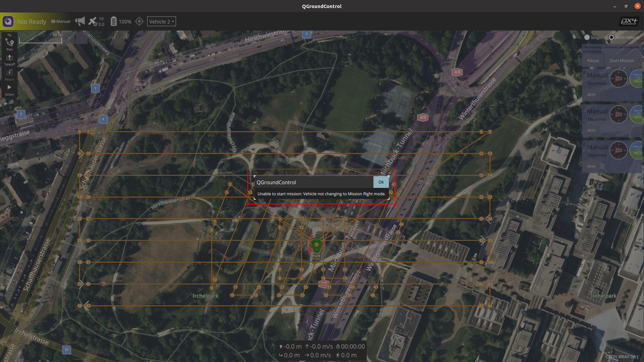This screenshot has width=644, height=362.
Task: Open the Action tool menu
Action: [9, 90]
